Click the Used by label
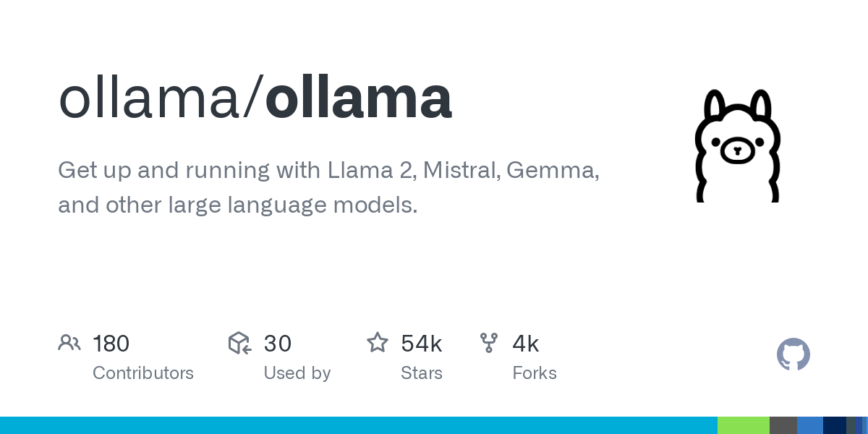 coord(297,373)
